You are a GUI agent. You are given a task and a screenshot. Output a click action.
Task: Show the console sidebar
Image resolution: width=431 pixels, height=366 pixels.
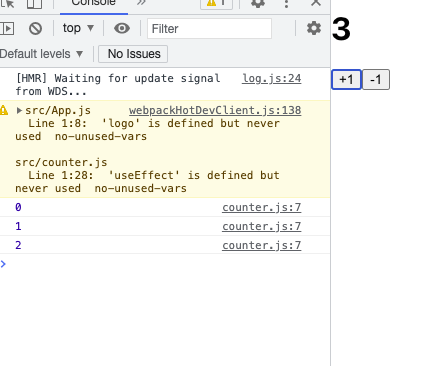7,28
